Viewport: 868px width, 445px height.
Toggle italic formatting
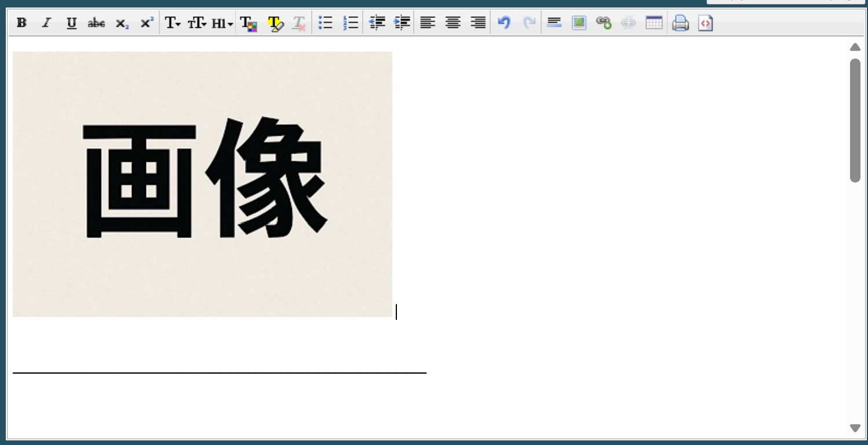coord(46,23)
